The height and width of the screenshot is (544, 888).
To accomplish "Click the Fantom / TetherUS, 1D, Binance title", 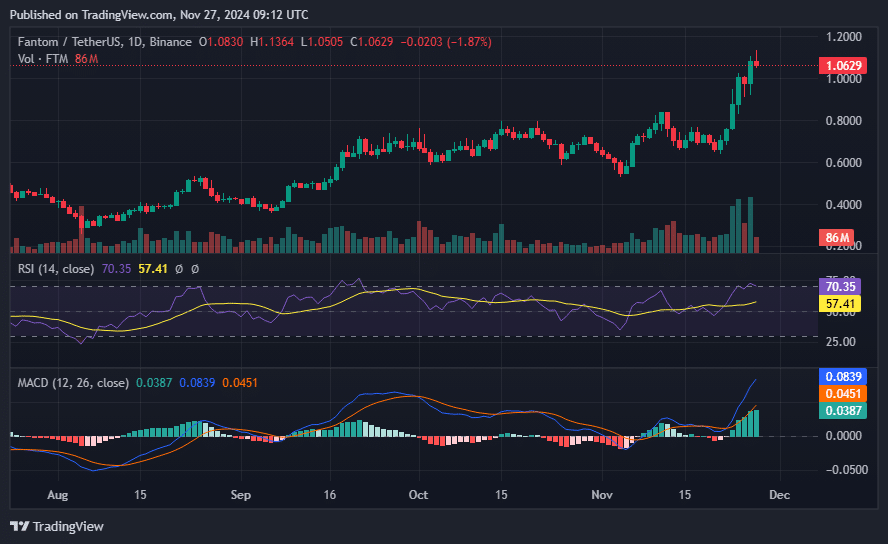I will [105, 42].
